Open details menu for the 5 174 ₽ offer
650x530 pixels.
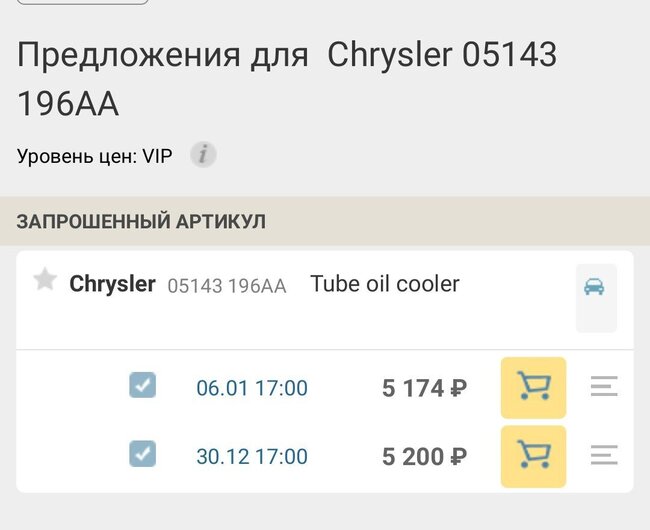pos(604,387)
